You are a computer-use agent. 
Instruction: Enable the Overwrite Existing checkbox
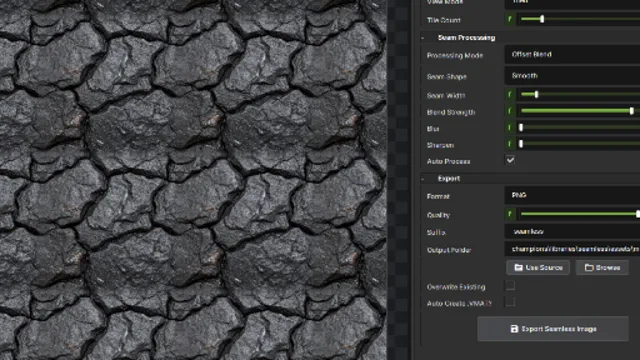(510, 286)
